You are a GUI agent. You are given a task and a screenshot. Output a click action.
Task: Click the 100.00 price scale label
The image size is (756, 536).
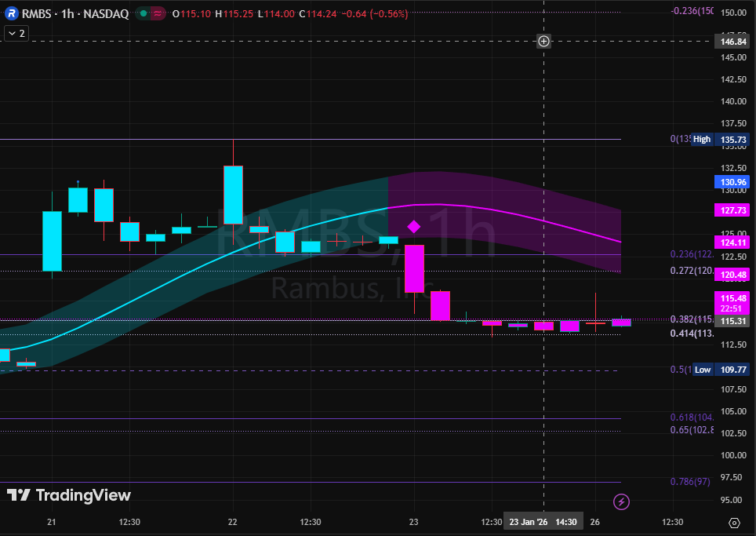click(733, 455)
